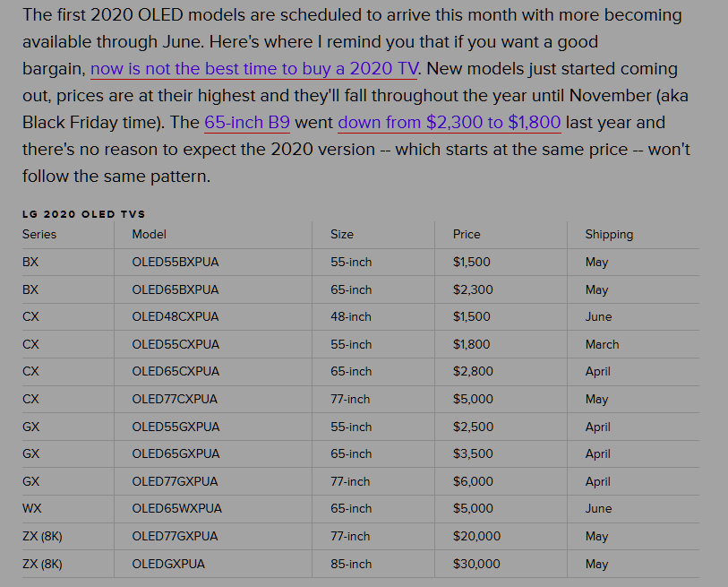Click the $30,000 price cell
Image resolution: width=728 pixels, height=587 pixels.
coord(477,564)
